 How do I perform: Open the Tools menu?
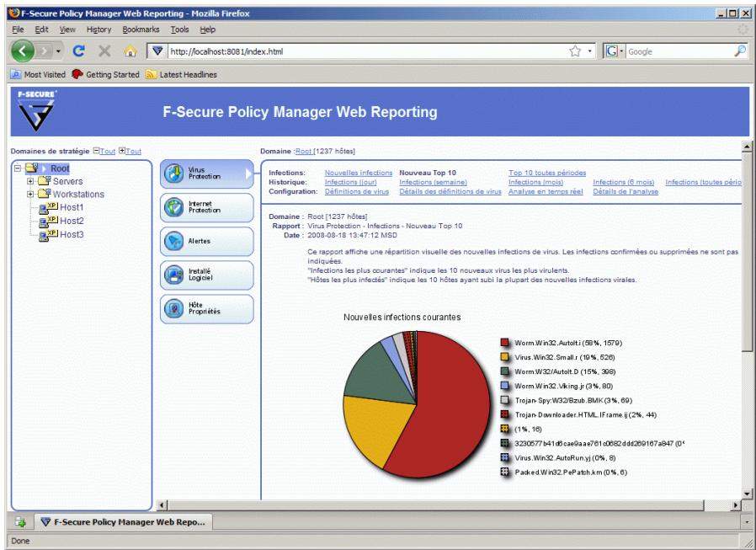(x=180, y=29)
